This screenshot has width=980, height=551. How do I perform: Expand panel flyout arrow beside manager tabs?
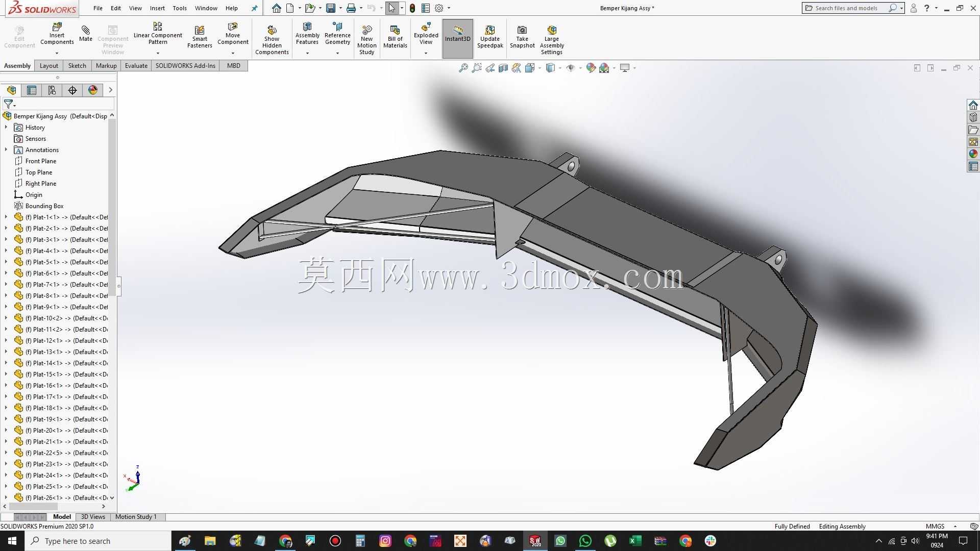coord(110,90)
